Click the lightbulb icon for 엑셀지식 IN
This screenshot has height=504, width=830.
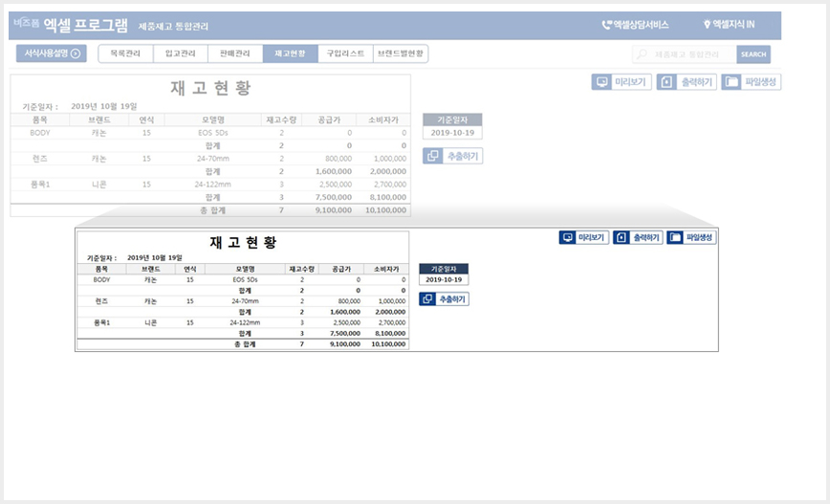706,24
